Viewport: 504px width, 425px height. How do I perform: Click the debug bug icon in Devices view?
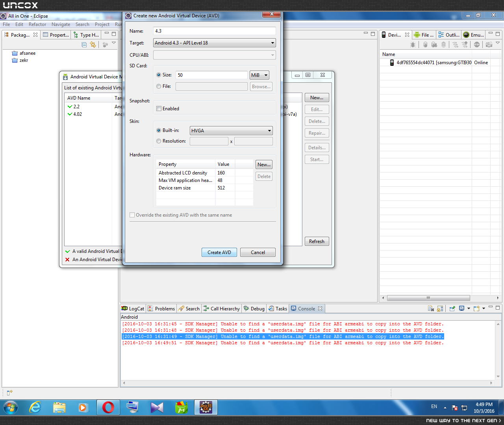413,45
